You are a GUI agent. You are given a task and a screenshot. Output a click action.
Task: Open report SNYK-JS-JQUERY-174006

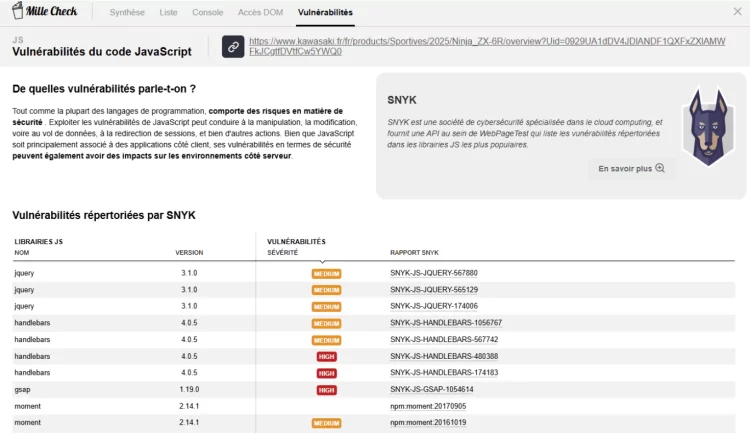click(x=434, y=306)
